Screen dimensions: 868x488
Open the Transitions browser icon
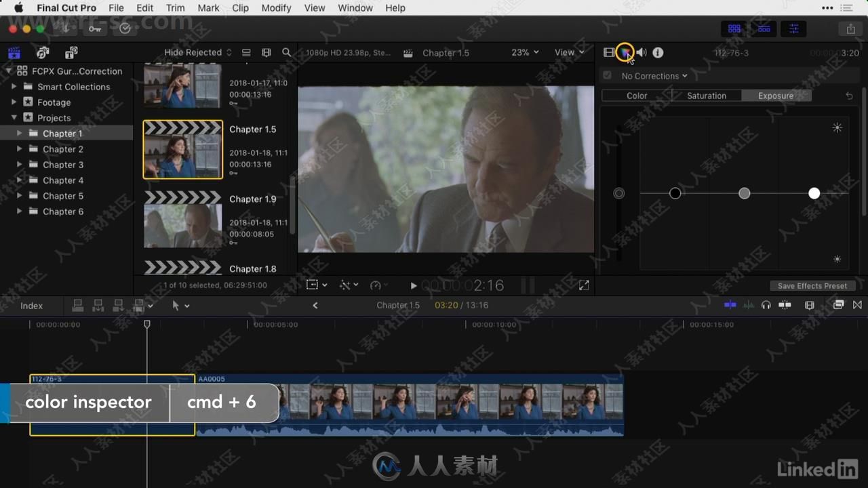tap(857, 305)
